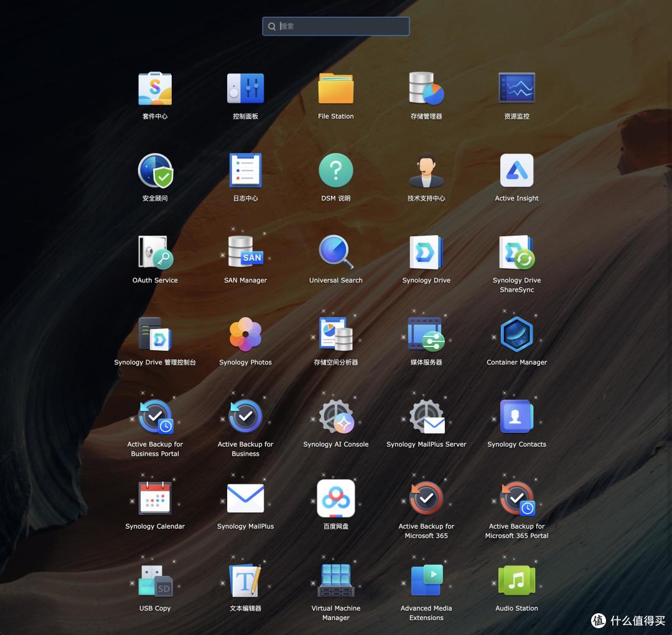
Task: Launch Active Backup for Microsoft 365
Action: (426, 498)
